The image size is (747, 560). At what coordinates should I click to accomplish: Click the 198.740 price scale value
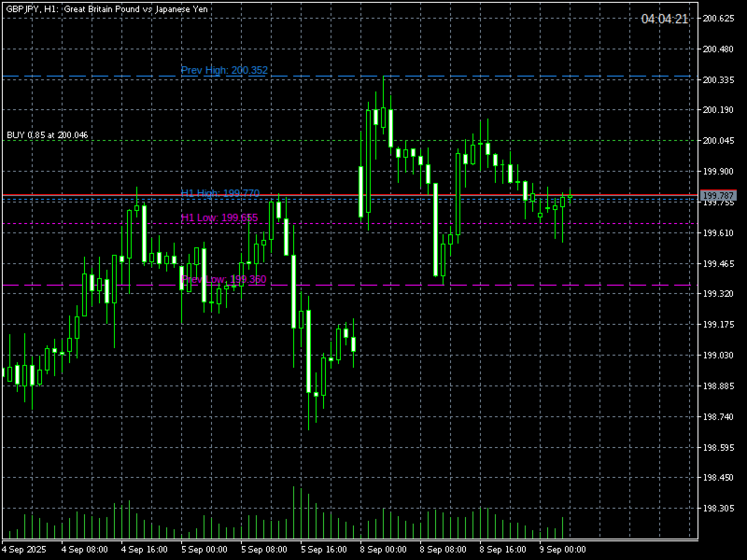pyautogui.click(x=718, y=417)
